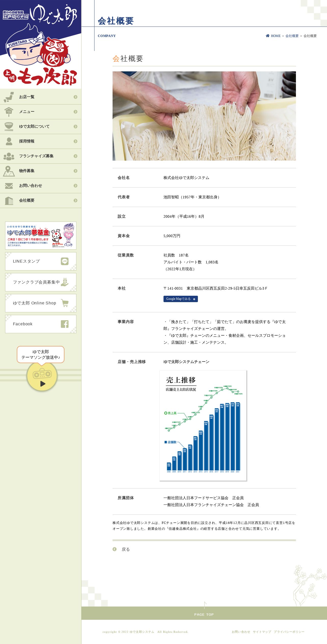Open footer プライバシーポリシー link

tap(289, 632)
